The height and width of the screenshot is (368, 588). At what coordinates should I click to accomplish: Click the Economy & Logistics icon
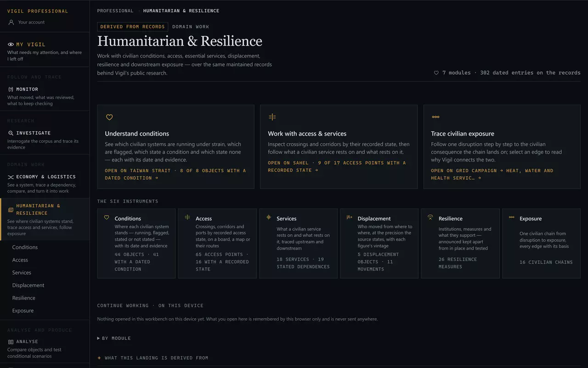[x=11, y=177]
